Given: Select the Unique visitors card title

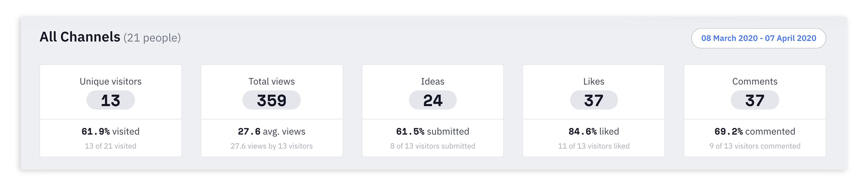Looking at the screenshot, I should point(111,81).
